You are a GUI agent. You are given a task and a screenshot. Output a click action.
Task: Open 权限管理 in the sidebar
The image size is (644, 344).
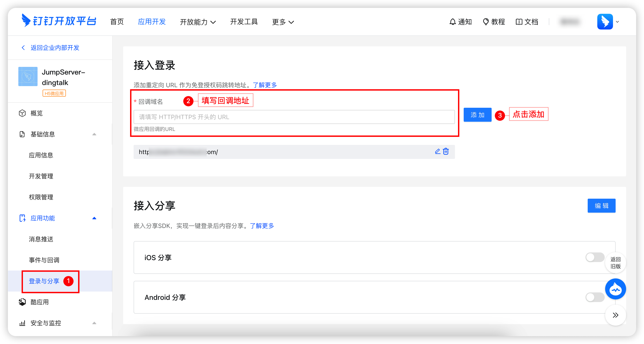click(41, 197)
